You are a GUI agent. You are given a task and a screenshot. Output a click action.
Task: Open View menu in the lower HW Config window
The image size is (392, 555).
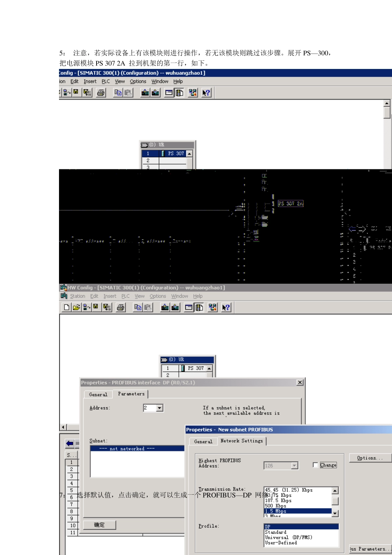(140, 296)
